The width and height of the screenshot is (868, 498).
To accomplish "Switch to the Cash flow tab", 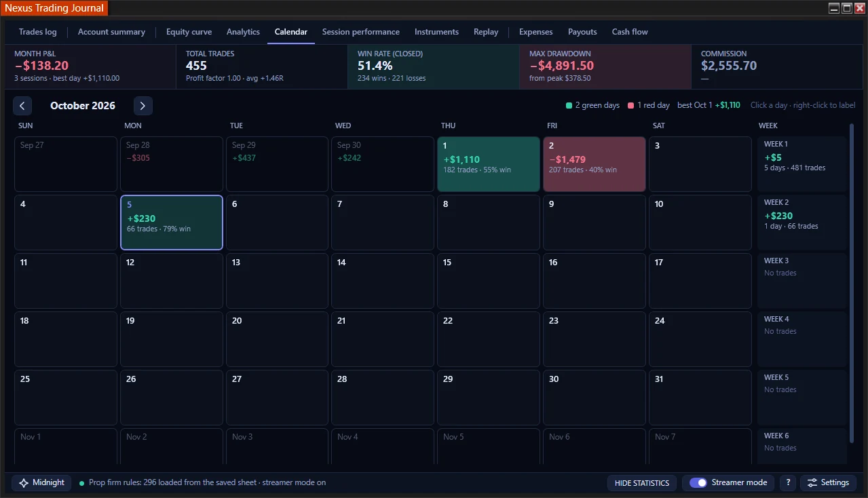I will point(630,32).
